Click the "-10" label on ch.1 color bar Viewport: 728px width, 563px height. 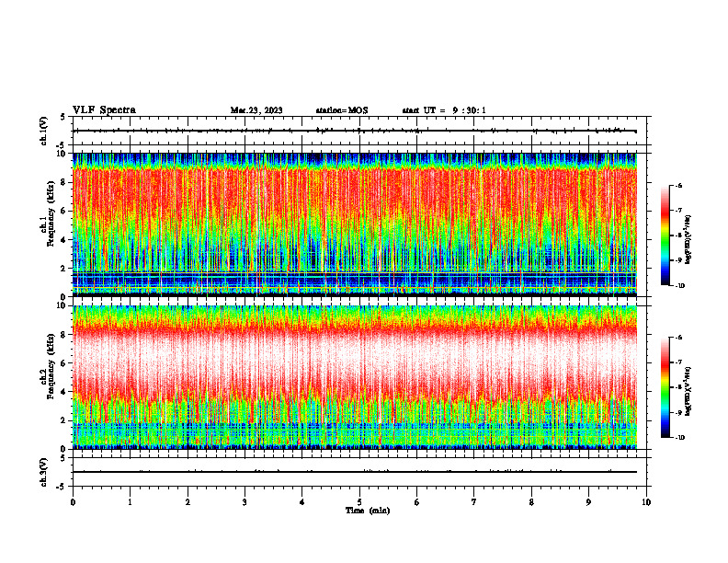click(x=679, y=286)
